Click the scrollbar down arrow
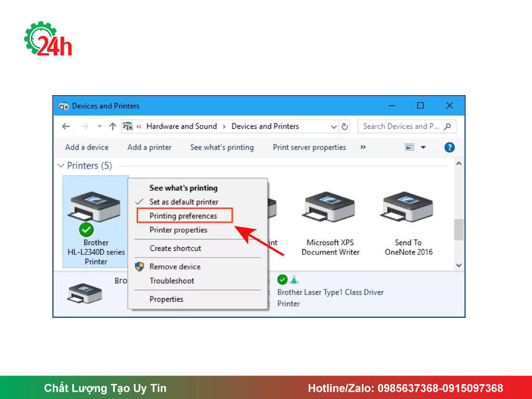Viewport: 532px width, 399px height. coord(459,265)
